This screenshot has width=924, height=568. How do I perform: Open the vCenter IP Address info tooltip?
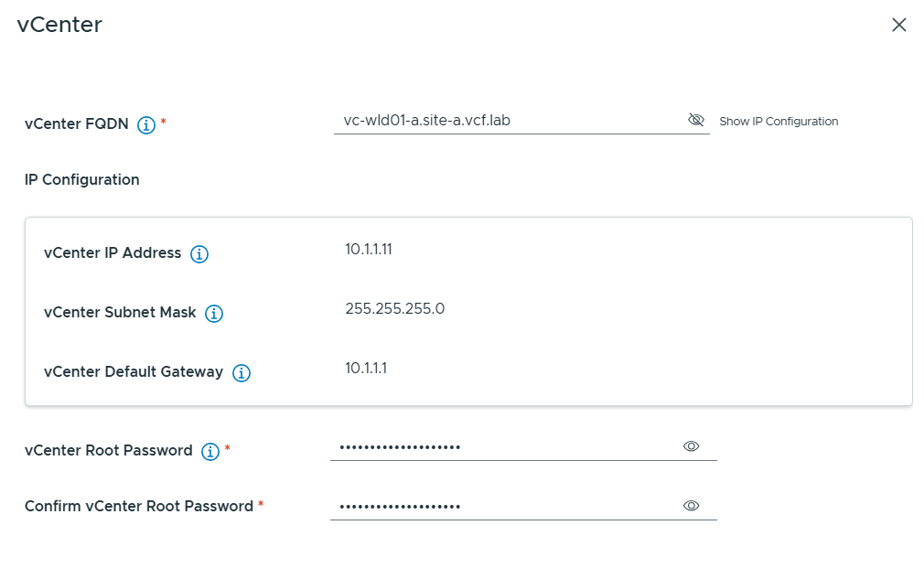[199, 254]
